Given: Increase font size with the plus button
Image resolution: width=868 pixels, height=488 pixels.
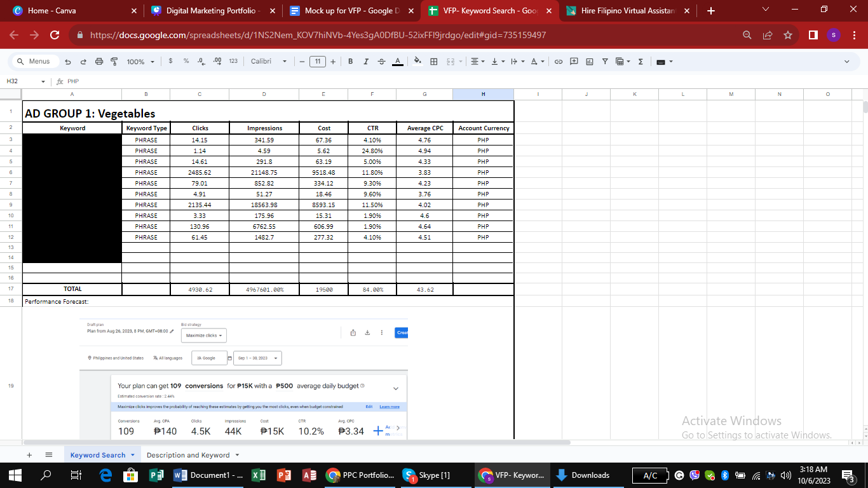Looking at the screenshot, I should pos(333,62).
